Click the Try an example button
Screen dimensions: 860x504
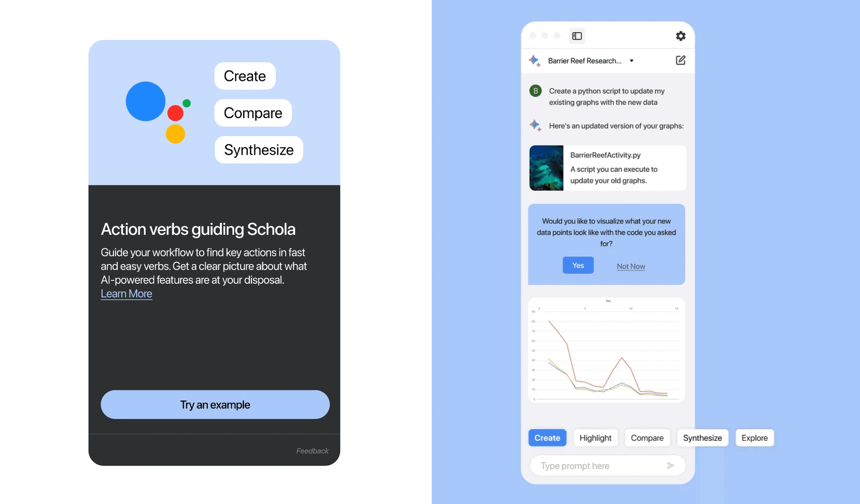click(215, 404)
